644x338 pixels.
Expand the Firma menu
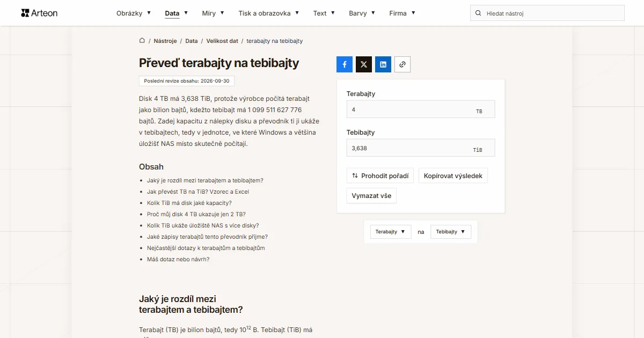pos(402,13)
